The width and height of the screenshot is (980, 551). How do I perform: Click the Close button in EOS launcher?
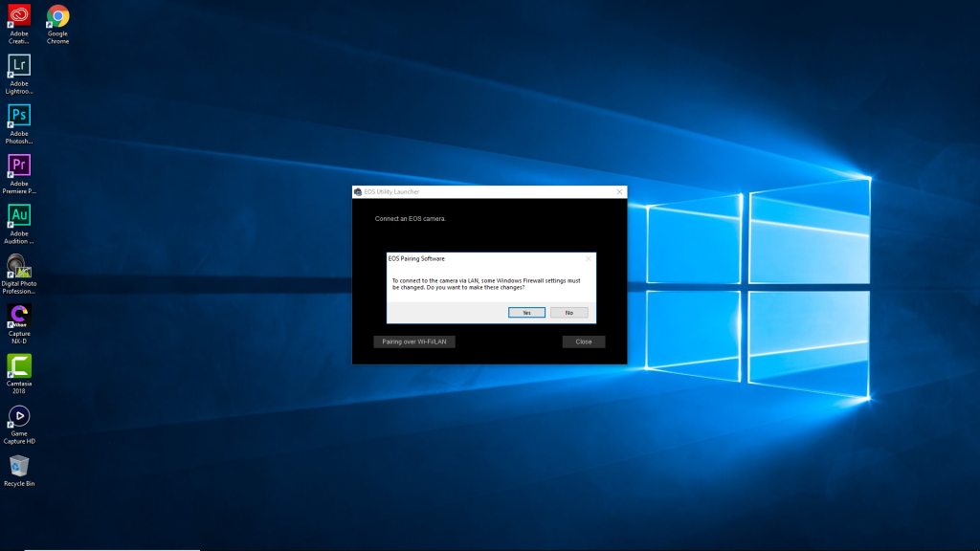[x=583, y=342]
